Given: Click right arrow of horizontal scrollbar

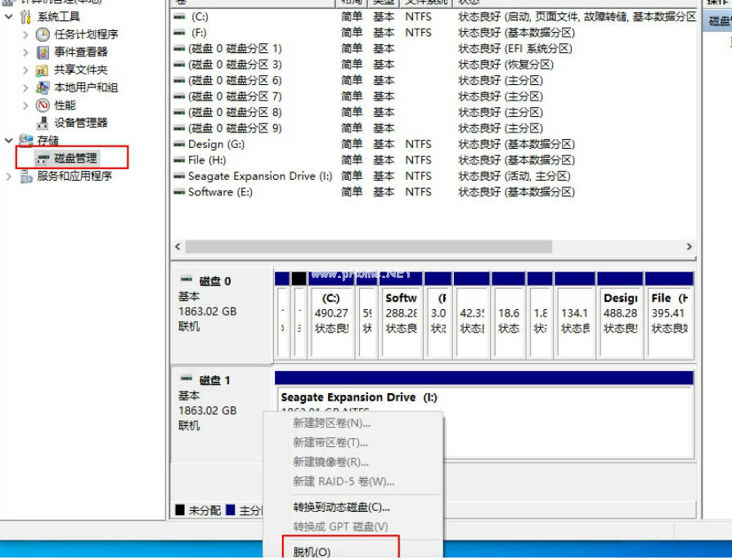Looking at the screenshot, I should (689, 246).
